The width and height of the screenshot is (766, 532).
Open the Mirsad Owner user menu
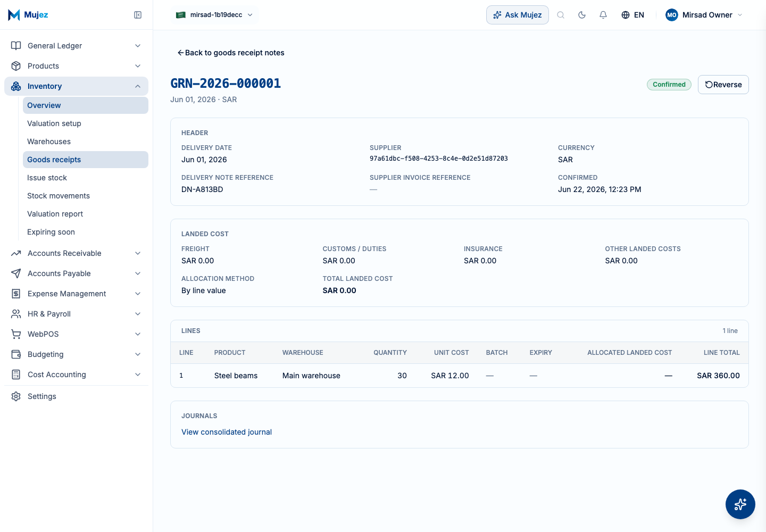coord(704,15)
